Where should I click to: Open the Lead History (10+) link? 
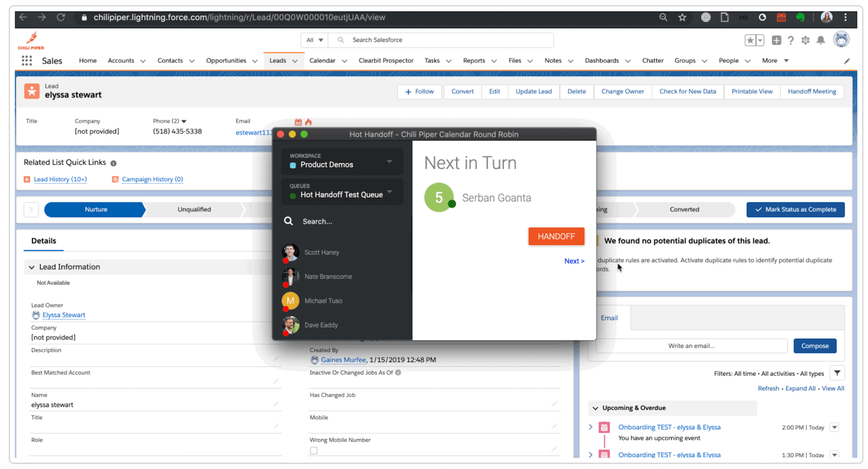click(60, 180)
